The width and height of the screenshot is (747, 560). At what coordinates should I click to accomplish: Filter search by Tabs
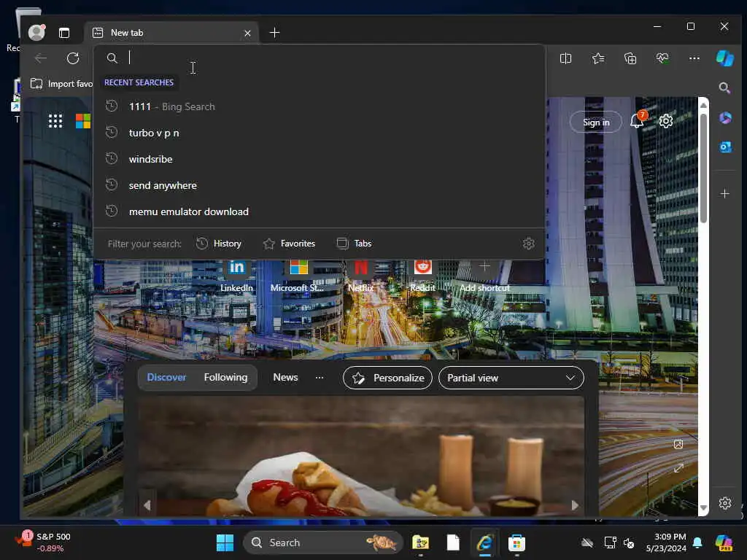tap(354, 244)
